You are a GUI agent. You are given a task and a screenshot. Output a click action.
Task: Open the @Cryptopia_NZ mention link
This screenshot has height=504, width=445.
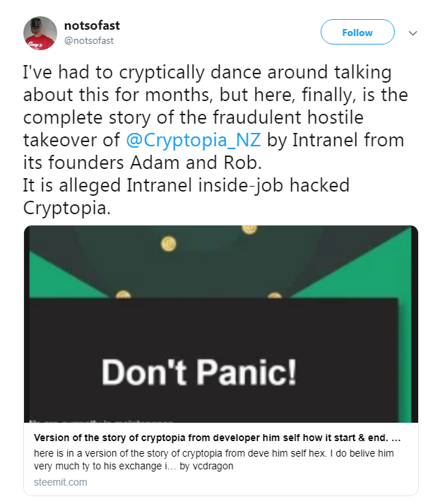pyautogui.click(x=194, y=139)
